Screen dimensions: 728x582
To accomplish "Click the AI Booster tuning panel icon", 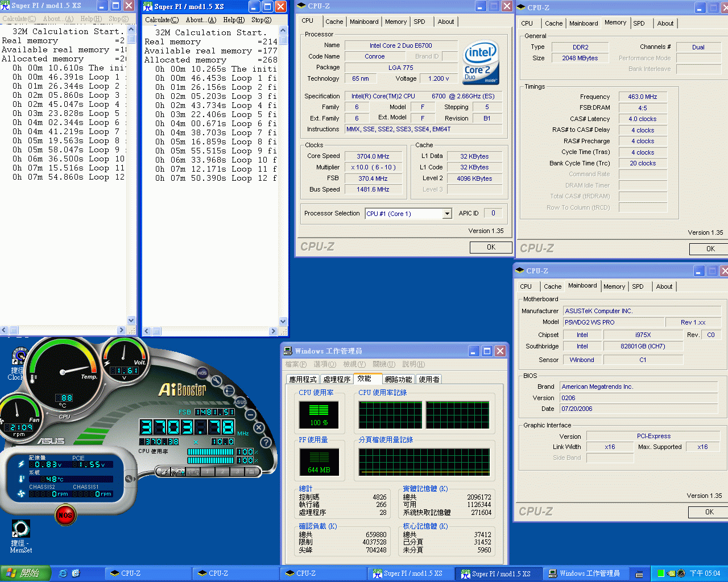I will [x=178, y=472].
